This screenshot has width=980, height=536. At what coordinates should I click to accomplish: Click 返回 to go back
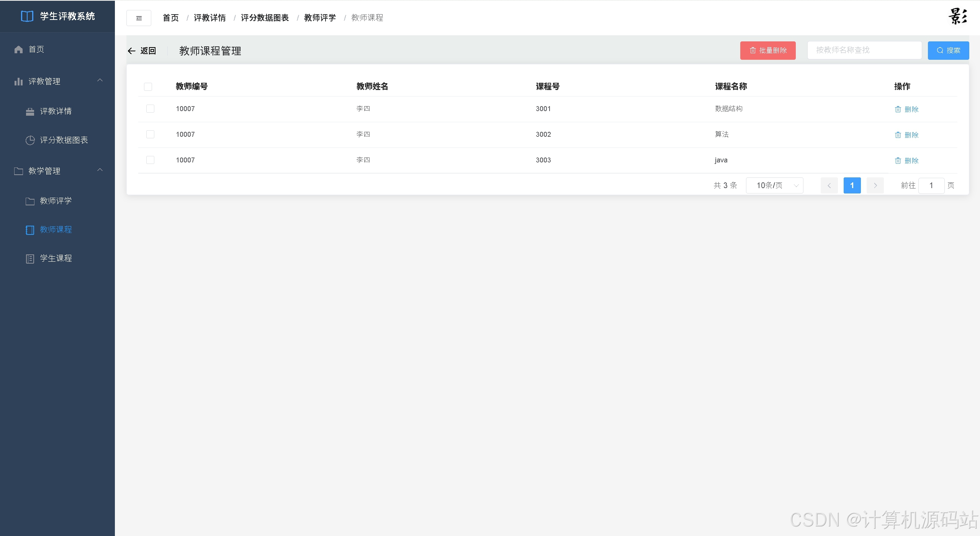point(148,51)
